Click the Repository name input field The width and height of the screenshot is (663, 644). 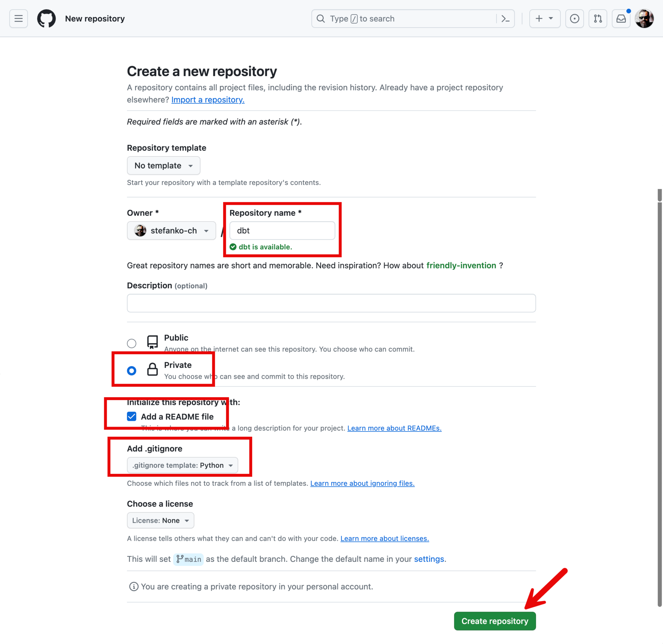282,231
